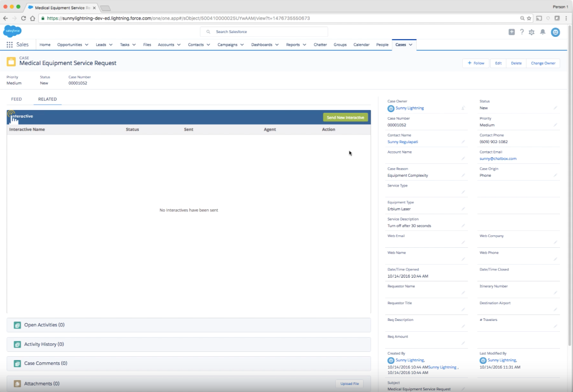Viewport: 573px width, 392px height.
Task: Expand the Tasks dropdown arrow
Action: (x=134, y=45)
